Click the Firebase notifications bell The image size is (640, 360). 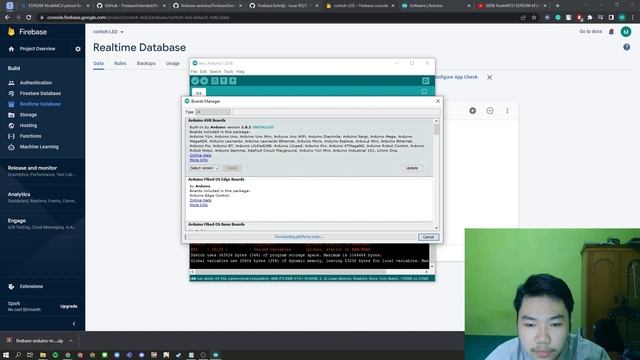pos(611,31)
